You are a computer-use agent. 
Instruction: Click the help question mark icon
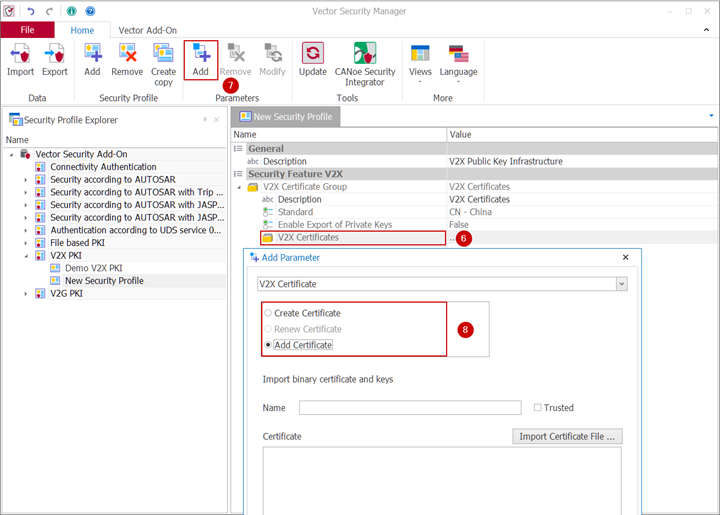click(90, 11)
